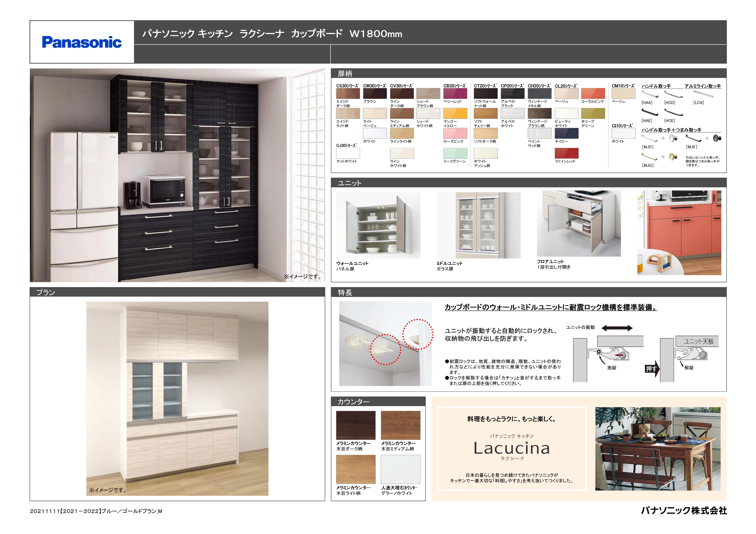Pick the ヴィンテージ メタル柄 swatch
The width and height of the screenshot is (756, 534).
[x=540, y=94]
